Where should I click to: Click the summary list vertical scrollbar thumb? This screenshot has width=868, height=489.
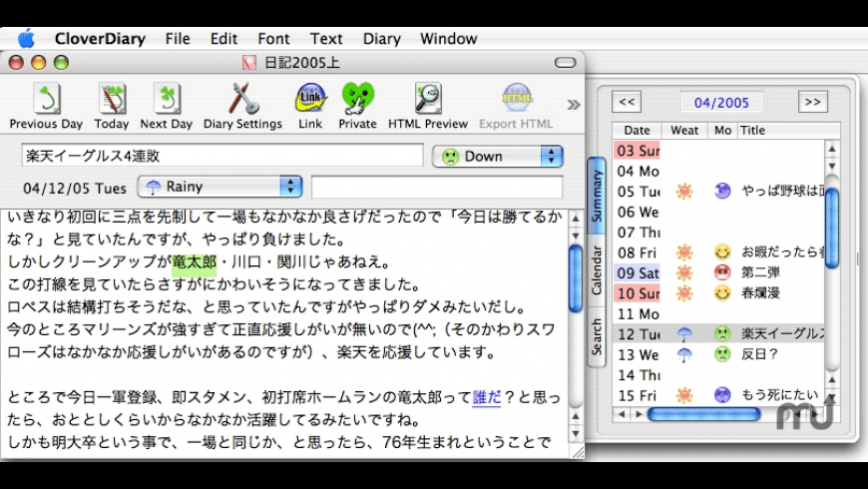[x=831, y=228]
